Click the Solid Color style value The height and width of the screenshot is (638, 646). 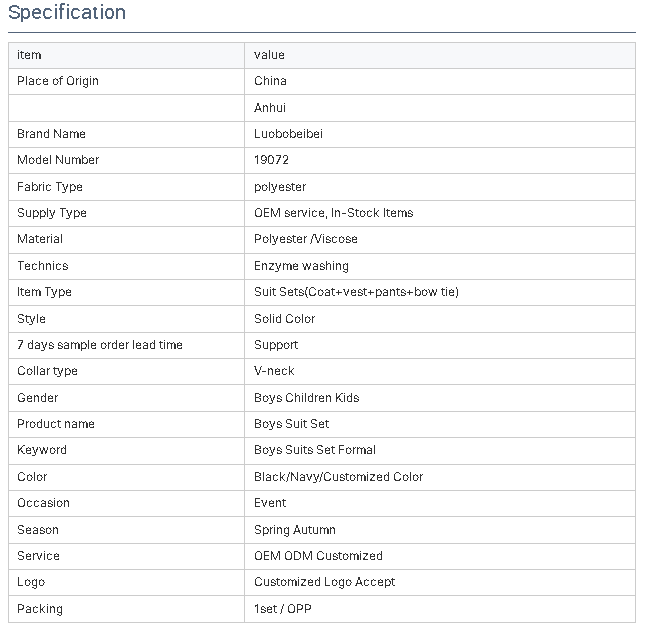tap(285, 319)
